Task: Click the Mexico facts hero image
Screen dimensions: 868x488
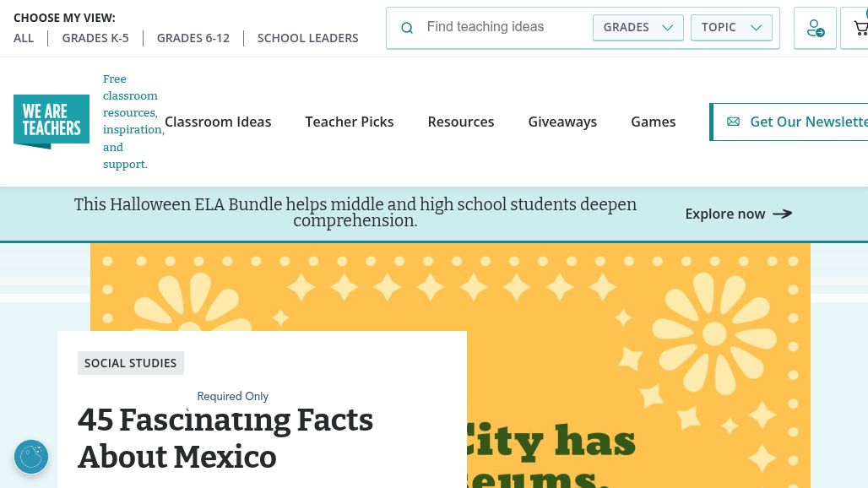Action: [x=637, y=366]
